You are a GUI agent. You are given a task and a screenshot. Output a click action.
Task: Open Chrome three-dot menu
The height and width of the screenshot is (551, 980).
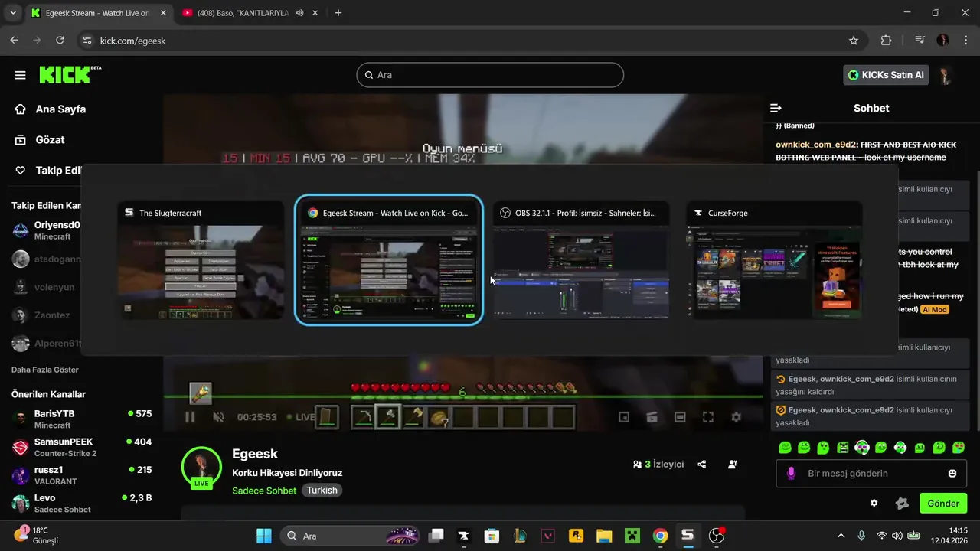[x=965, y=41]
